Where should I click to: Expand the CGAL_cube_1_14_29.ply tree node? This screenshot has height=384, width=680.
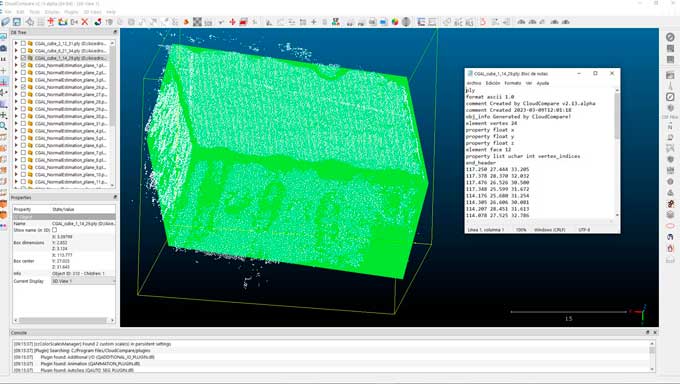click(16, 58)
